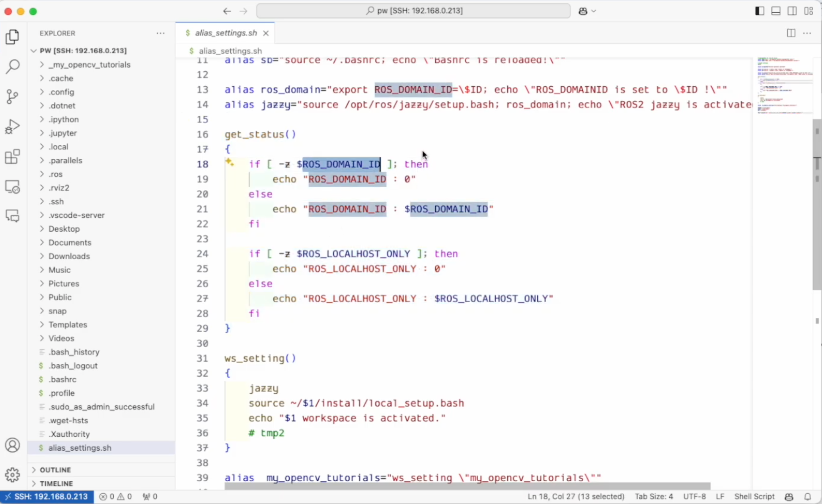Open the Search view in activity bar
The image size is (822, 504).
click(x=13, y=66)
